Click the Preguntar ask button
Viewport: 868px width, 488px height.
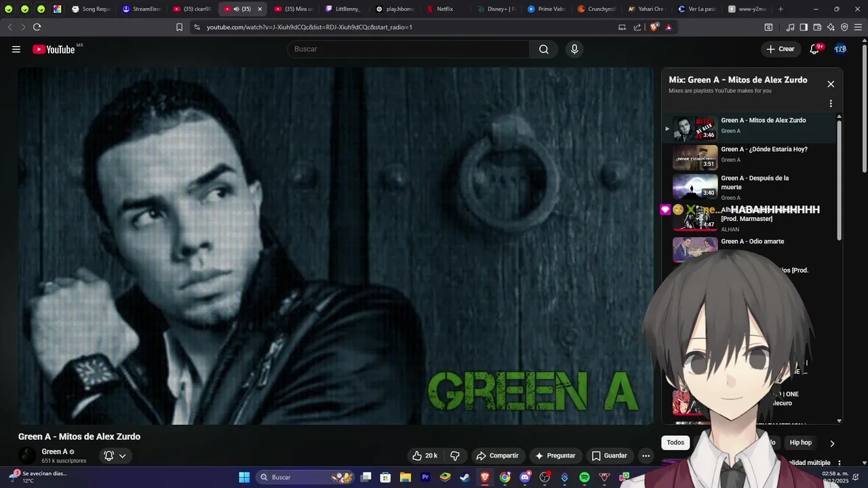[555, 455]
